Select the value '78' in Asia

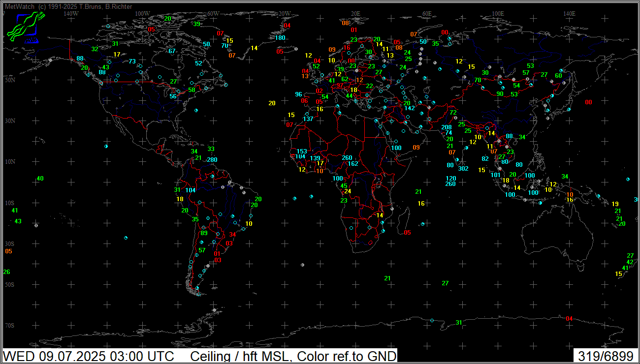click(478, 80)
